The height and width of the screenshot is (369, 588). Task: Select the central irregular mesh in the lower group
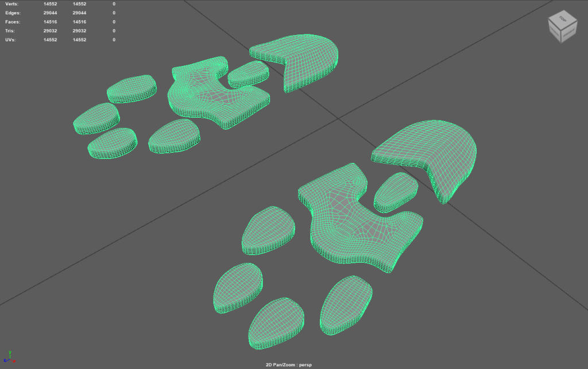[359, 221]
